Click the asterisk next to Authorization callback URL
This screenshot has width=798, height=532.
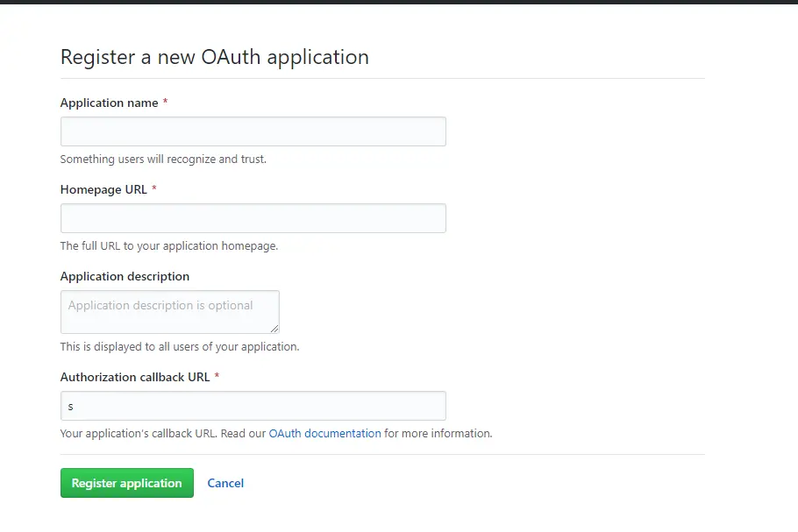(216, 376)
